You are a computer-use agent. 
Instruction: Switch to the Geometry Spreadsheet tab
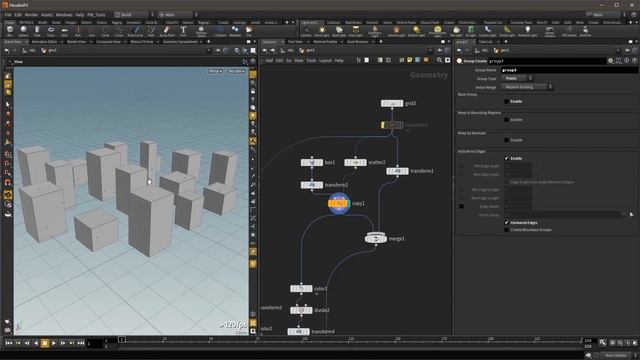pos(180,42)
